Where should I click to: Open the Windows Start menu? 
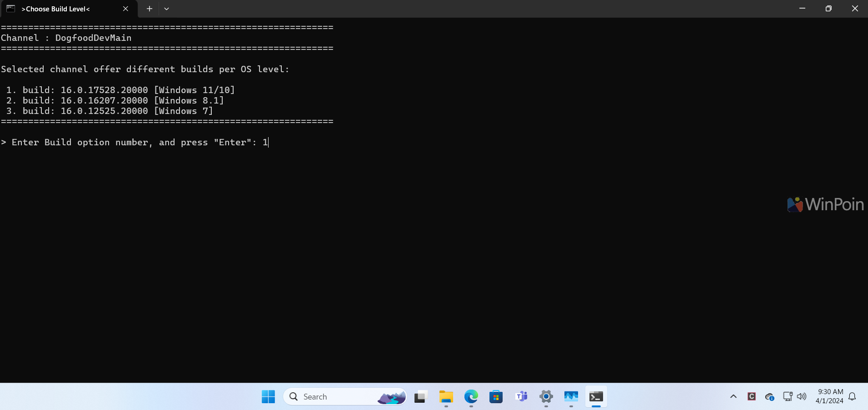(268, 396)
